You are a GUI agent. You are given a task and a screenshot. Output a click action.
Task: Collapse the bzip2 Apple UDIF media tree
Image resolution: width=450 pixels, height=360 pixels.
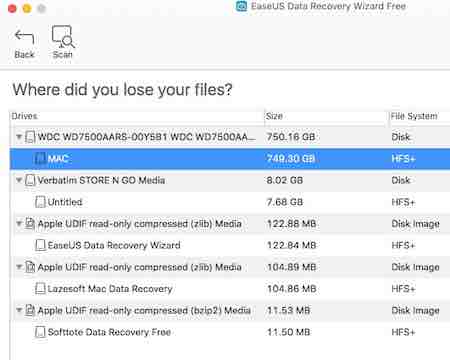[x=19, y=310]
